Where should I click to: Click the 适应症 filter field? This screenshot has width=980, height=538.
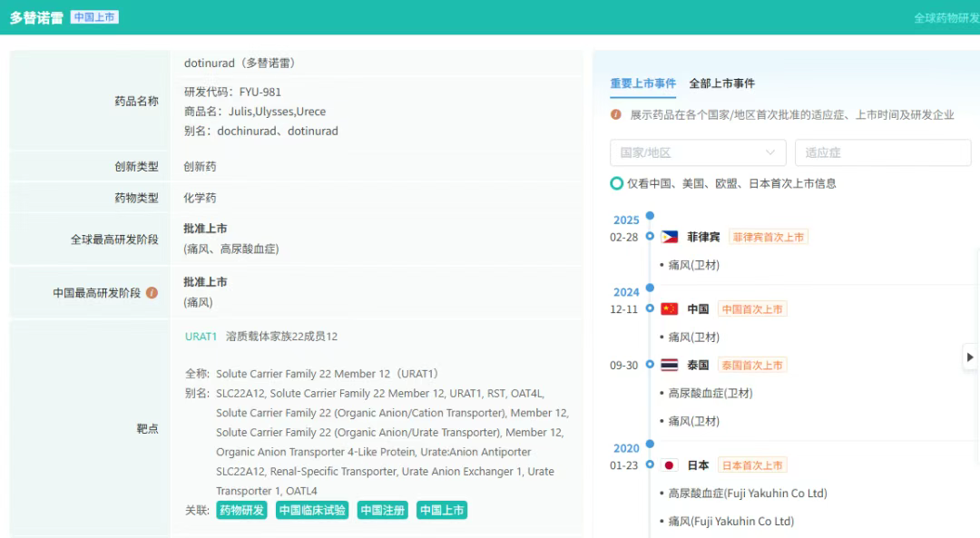[x=882, y=152]
